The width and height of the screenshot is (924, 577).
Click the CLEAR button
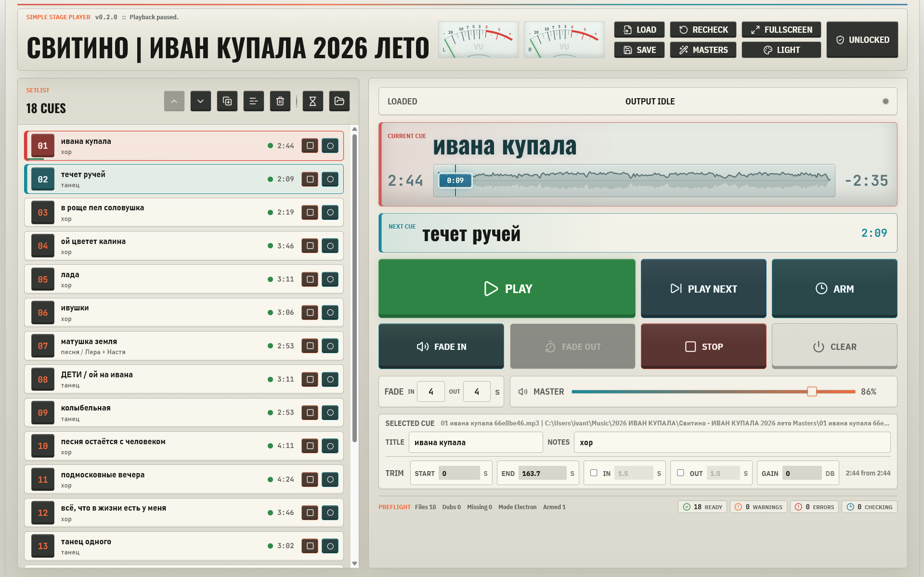(x=834, y=346)
